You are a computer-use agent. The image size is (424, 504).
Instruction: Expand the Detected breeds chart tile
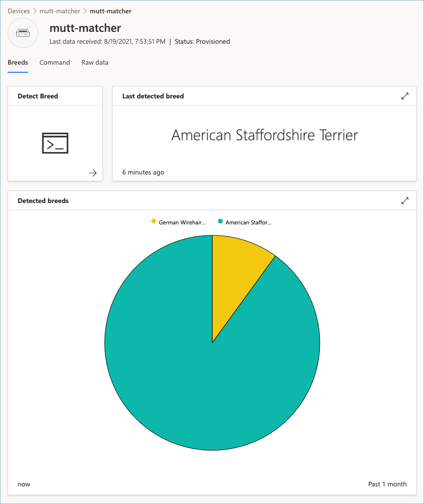pyautogui.click(x=404, y=201)
